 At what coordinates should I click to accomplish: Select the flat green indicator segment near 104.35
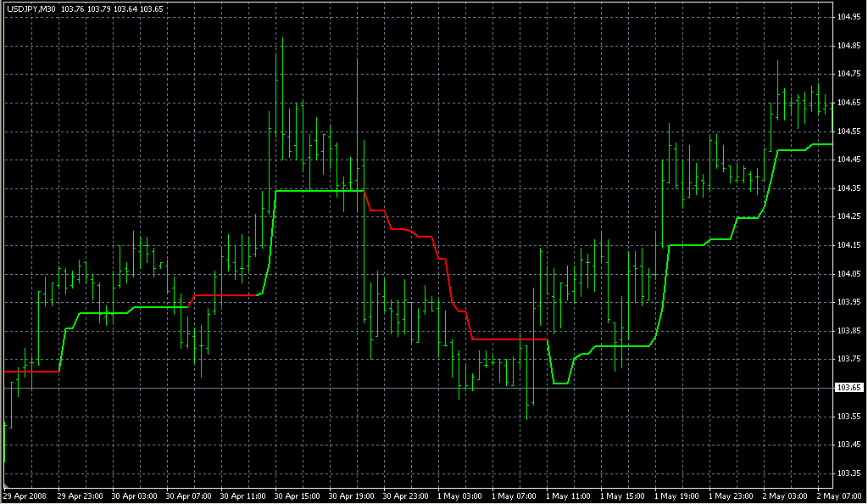tap(320, 191)
